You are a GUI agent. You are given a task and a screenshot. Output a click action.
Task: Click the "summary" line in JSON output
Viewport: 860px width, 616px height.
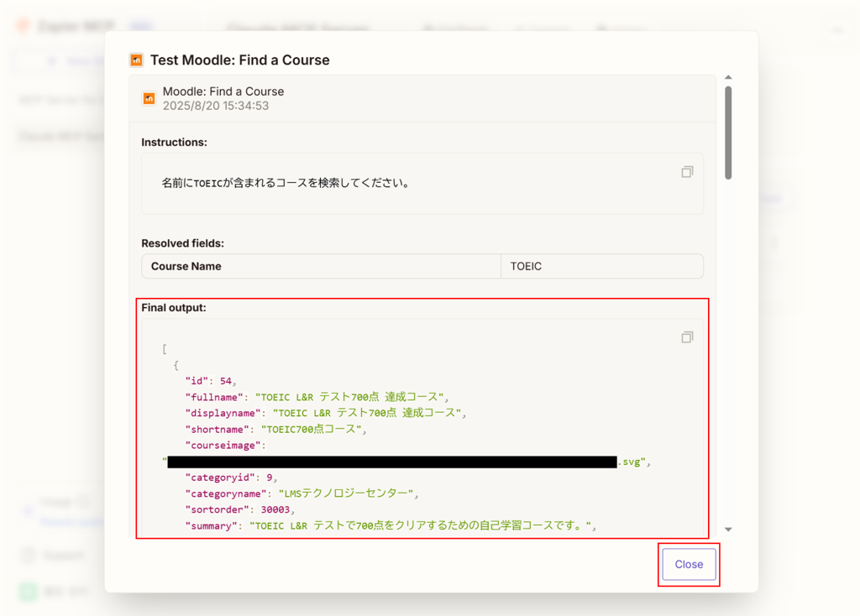(390, 526)
